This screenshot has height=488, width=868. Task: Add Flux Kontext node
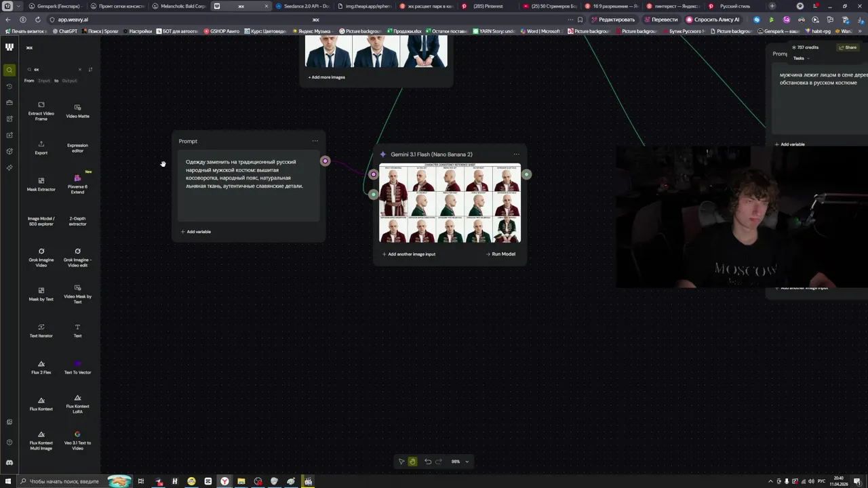[41, 404]
